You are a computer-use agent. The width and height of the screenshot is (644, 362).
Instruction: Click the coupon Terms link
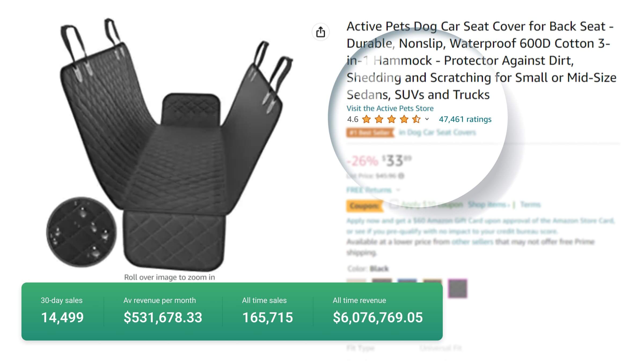click(x=530, y=205)
